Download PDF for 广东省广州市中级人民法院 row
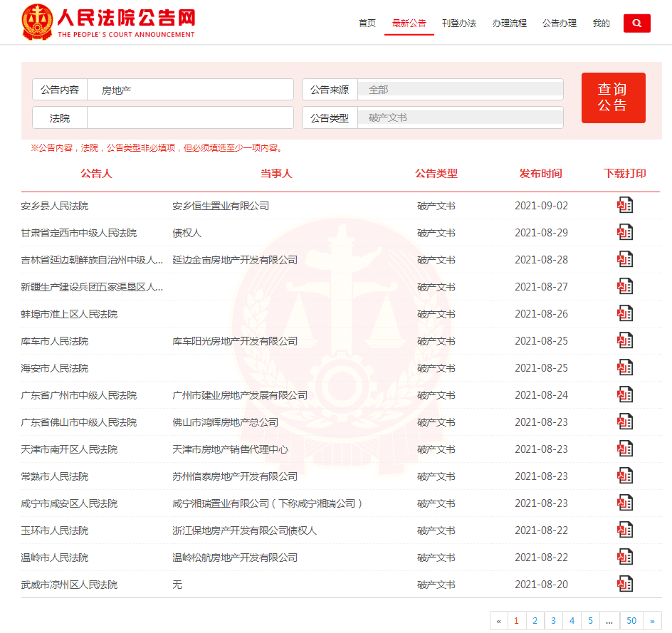Viewport: 672px width, 633px height. coord(624,395)
